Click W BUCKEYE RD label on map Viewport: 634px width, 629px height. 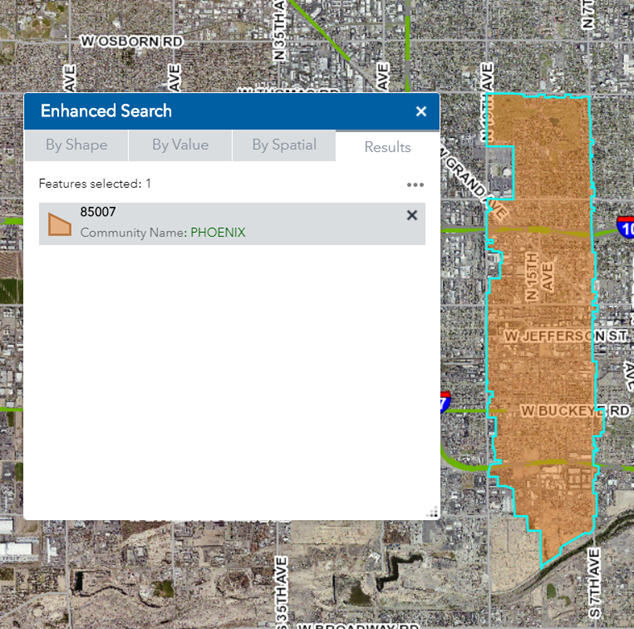[575, 411]
